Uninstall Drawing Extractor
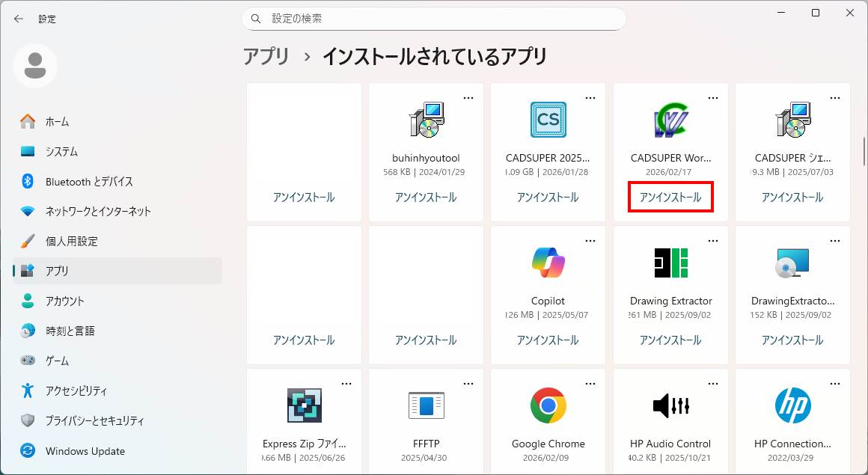 point(671,340)
